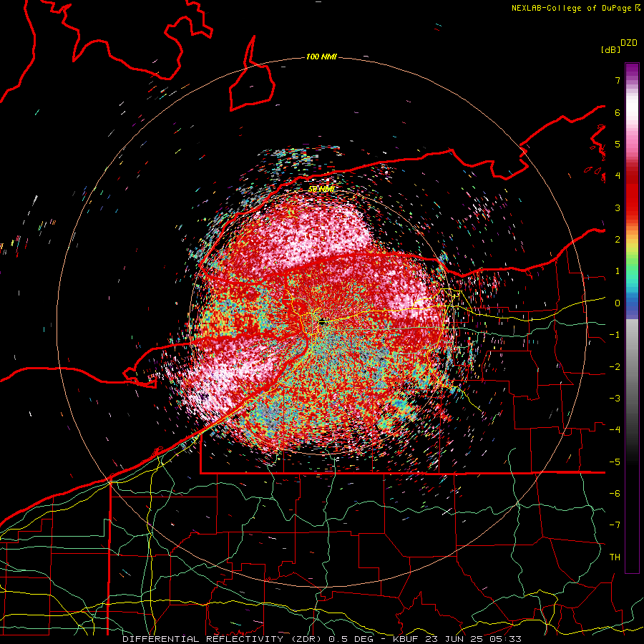Click the 1 value on the dB scale

(618, 271)
